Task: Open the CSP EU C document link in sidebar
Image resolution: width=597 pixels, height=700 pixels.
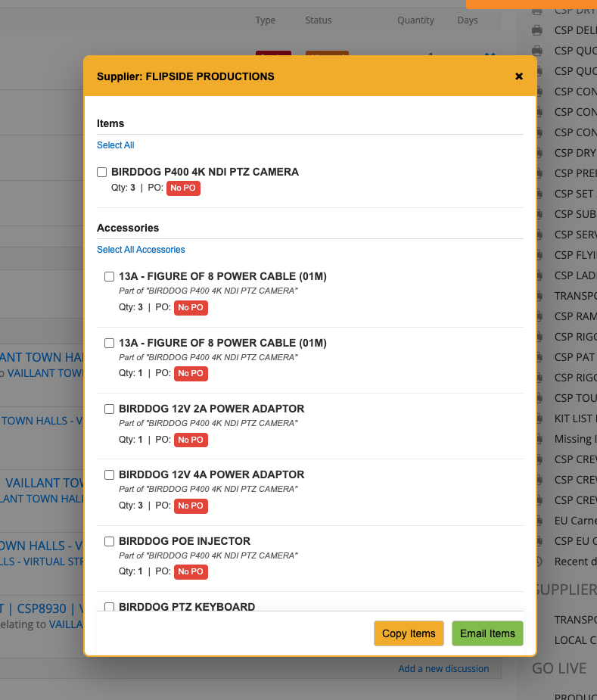Action: [x=576, y=541]
